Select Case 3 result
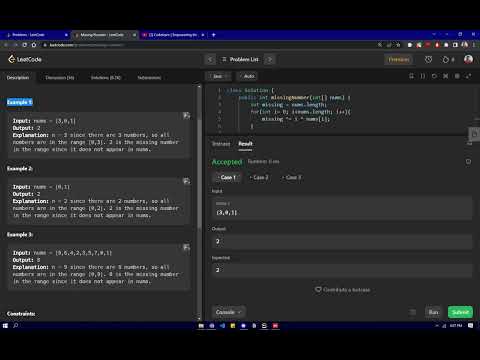This screenshot has width=480, height=360. point(292,178)
